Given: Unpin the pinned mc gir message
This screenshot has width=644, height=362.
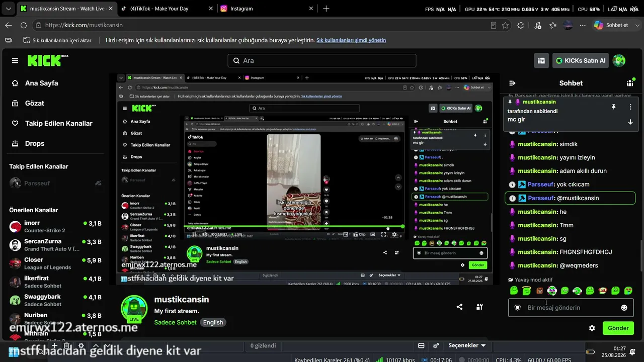Looking at the screenshot, I should tap(614, 107).
